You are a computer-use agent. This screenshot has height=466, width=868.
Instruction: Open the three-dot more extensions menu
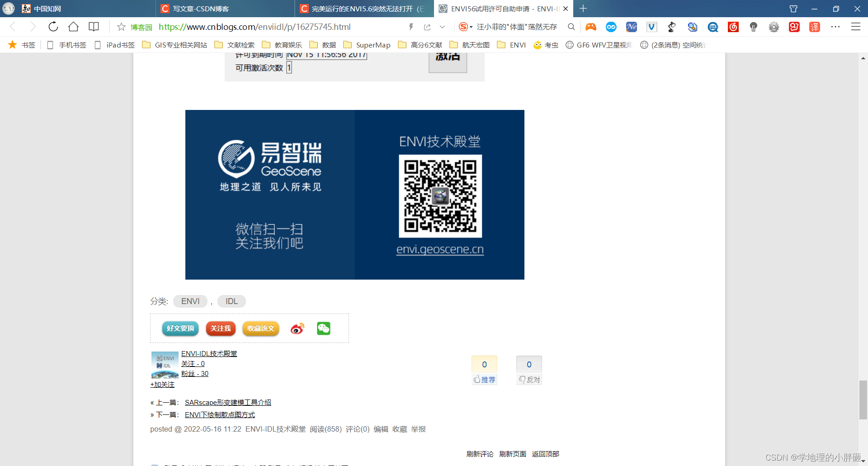(835, 27)
